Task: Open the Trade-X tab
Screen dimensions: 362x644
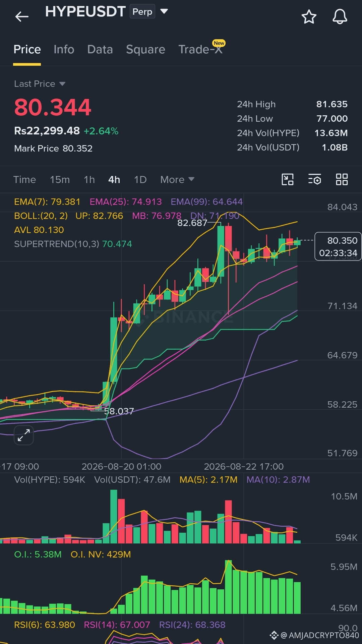Action: (200, 50)
